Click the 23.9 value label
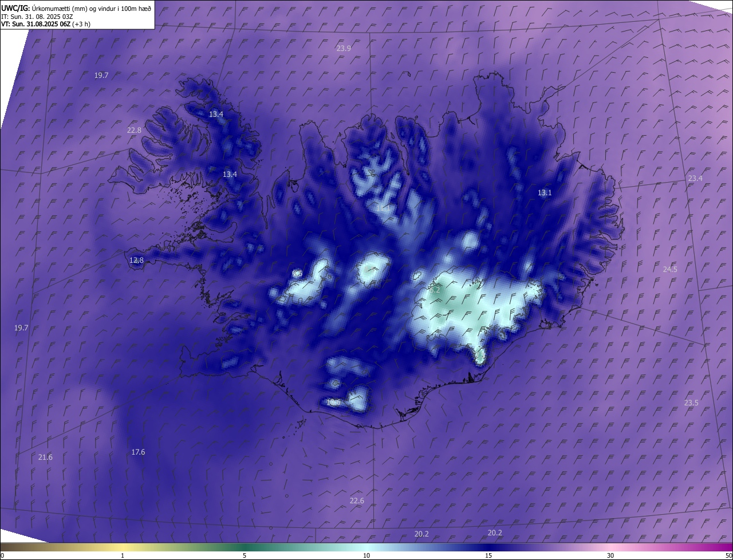The width and height of the screenshot is (733, 560). point(344,49)
